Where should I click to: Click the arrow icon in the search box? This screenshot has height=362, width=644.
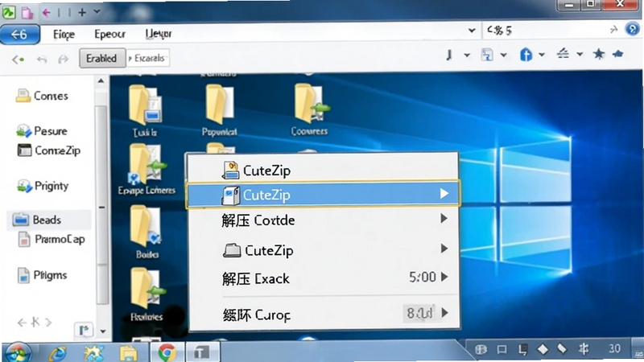(614, 30)
